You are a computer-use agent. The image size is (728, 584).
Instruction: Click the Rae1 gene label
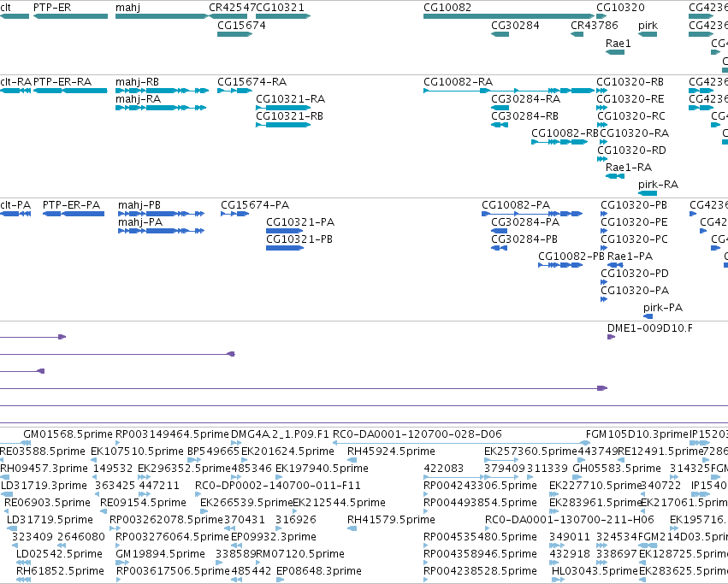click(618, 43)
